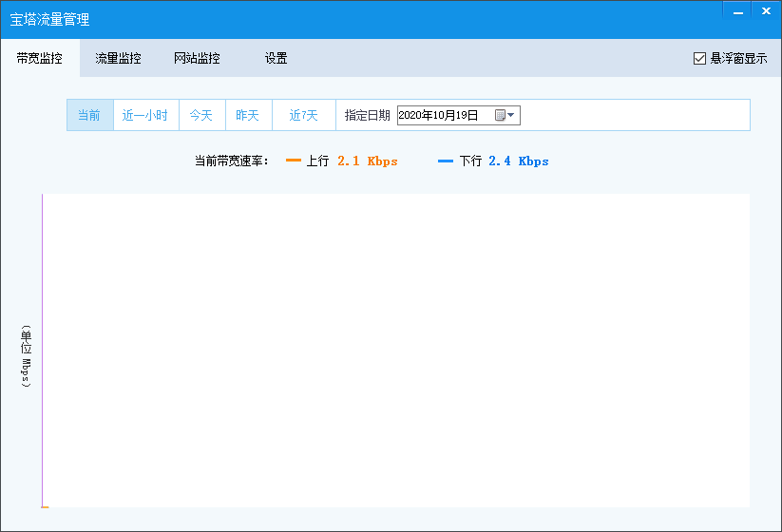Open the date picker calendar dropdown
This screenshot has width=782, height=532.
pos(505,115)
